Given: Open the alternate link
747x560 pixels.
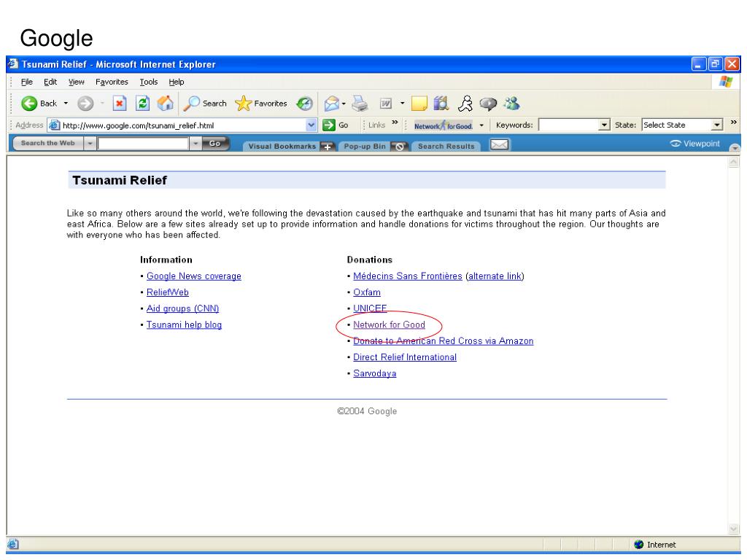Looking at the screenshot, I should coord(495,276).
